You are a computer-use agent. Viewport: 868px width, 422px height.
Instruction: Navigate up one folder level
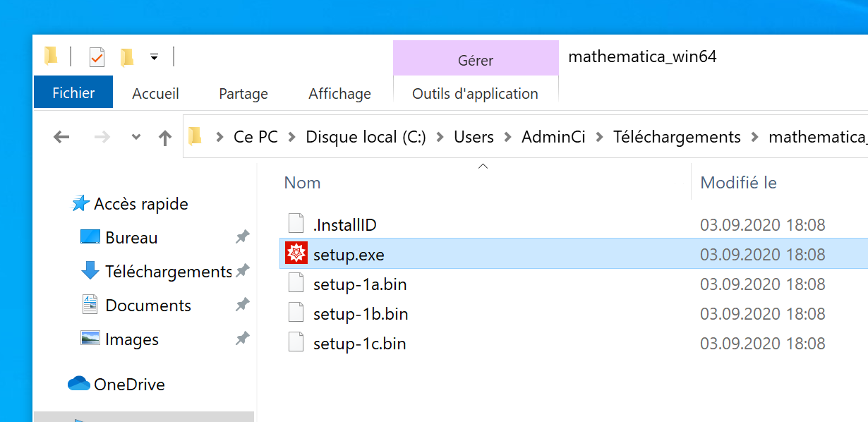pyautogui.click(x=165, y=137)
